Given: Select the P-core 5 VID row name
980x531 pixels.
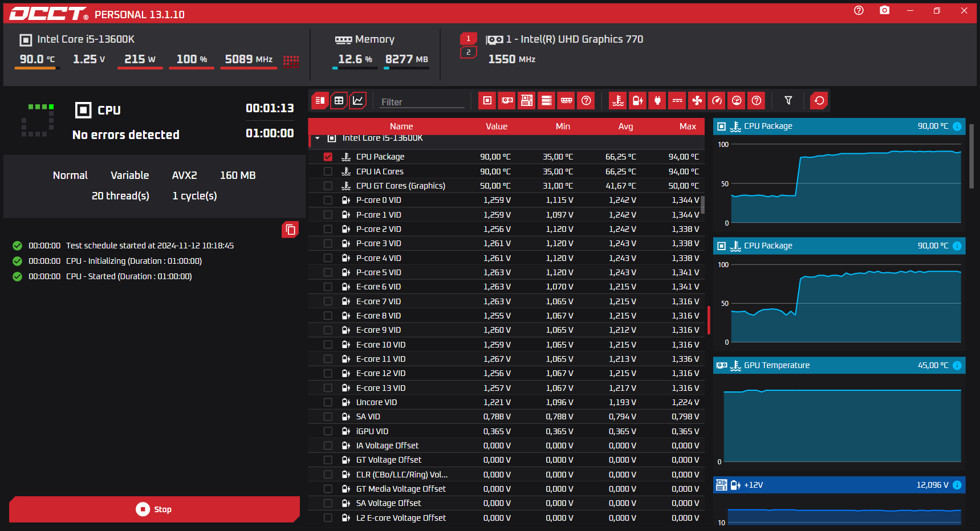Looking at the screenshot, I should (379, 272).
